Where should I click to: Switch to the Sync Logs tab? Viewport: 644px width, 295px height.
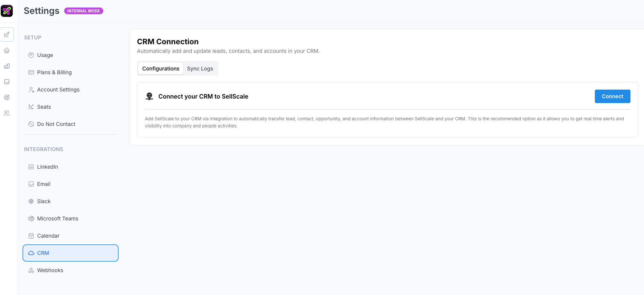[x=200, y=69]
